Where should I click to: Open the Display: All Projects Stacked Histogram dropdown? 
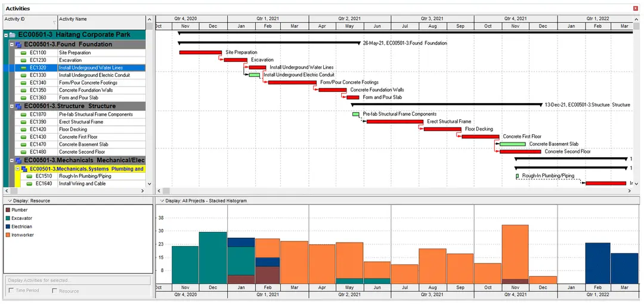(162, 201)
